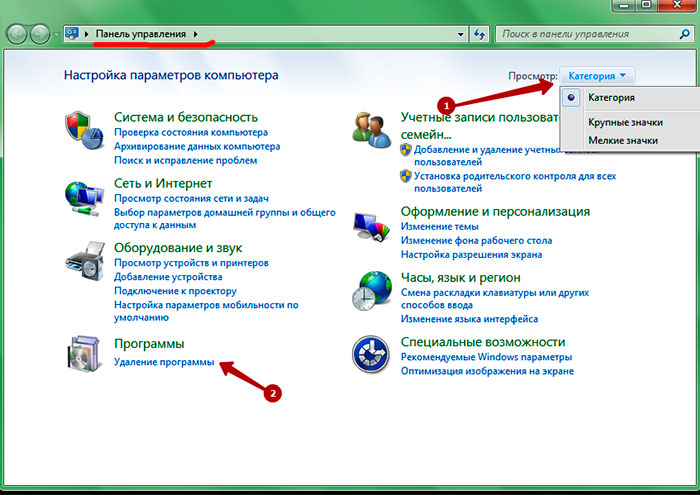The width and height of the screenshot is (700, 495).
Task: Choose Мелкие значки from the view menu
Action: (623, 141)
